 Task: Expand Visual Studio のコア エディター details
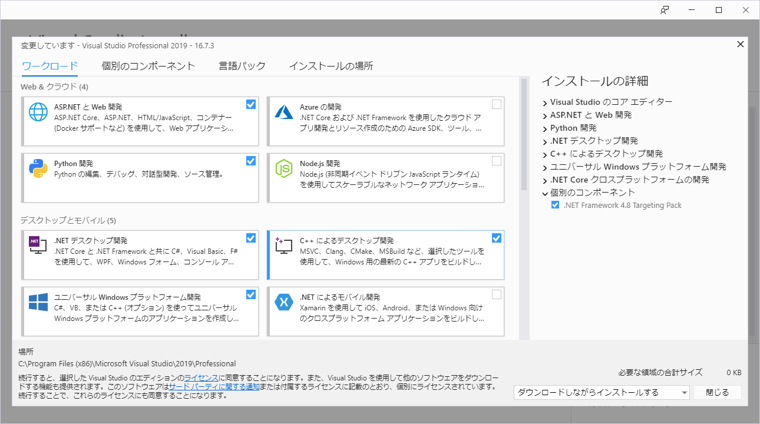[545, 103]
